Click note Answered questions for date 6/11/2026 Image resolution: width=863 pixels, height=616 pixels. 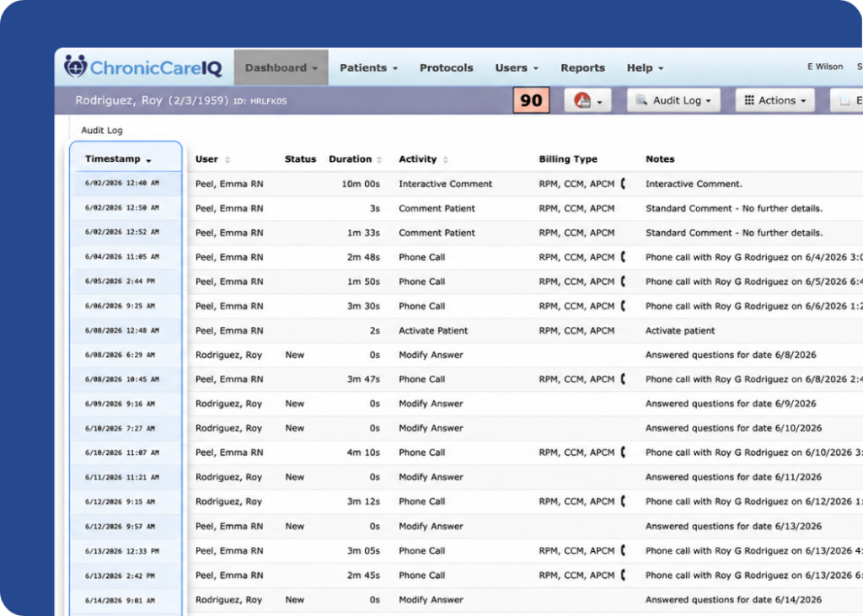click(733, 477)
